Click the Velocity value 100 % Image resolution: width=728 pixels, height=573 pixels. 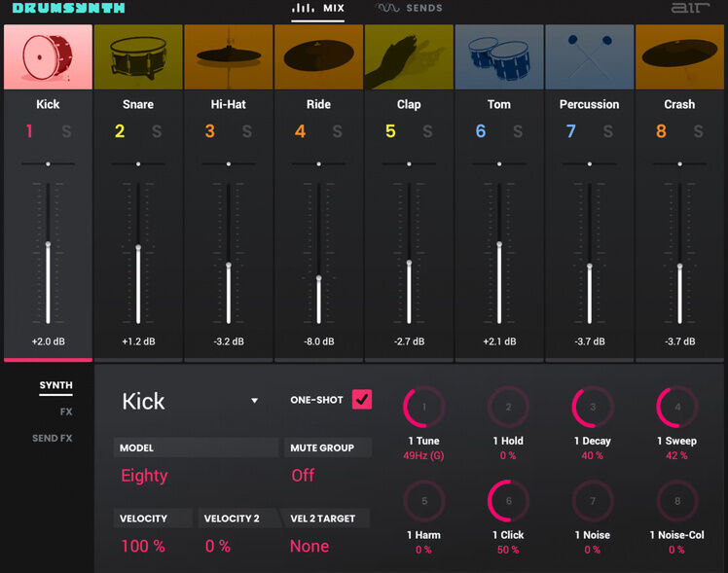(143, 546)
